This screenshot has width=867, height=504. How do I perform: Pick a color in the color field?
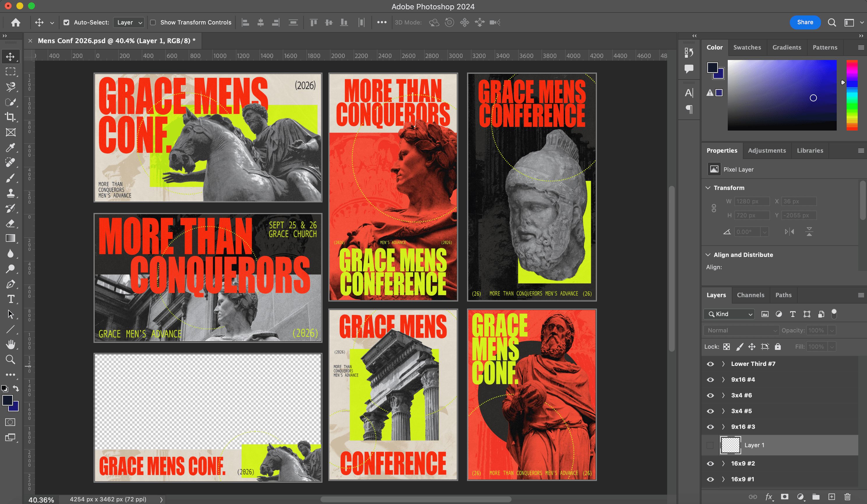pos(782,95)
